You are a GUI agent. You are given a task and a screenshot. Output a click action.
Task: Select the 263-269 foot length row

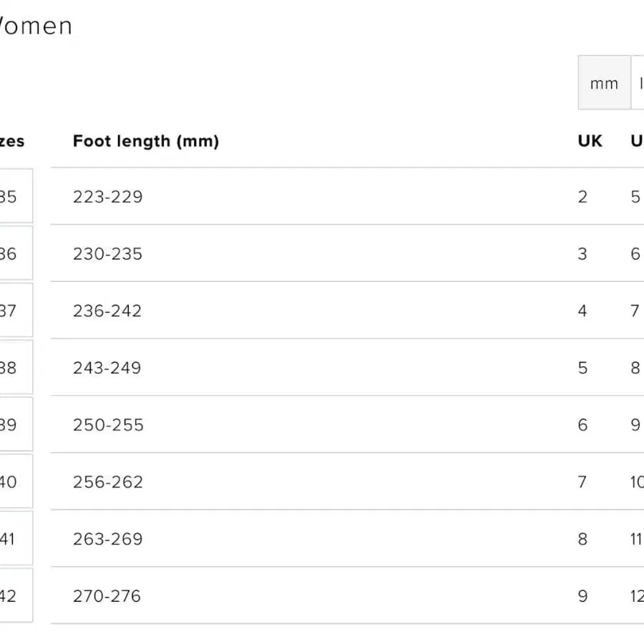[107, 539]
